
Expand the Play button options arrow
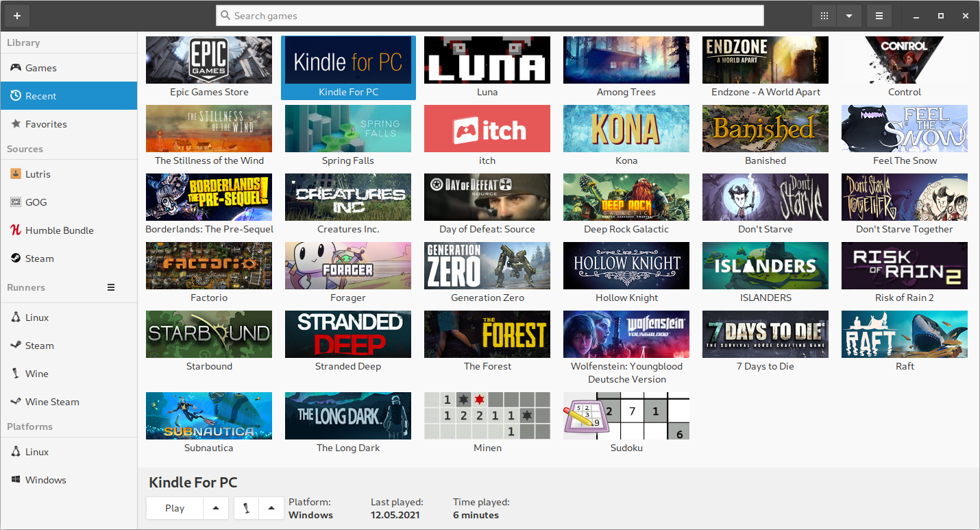[216, 508]
